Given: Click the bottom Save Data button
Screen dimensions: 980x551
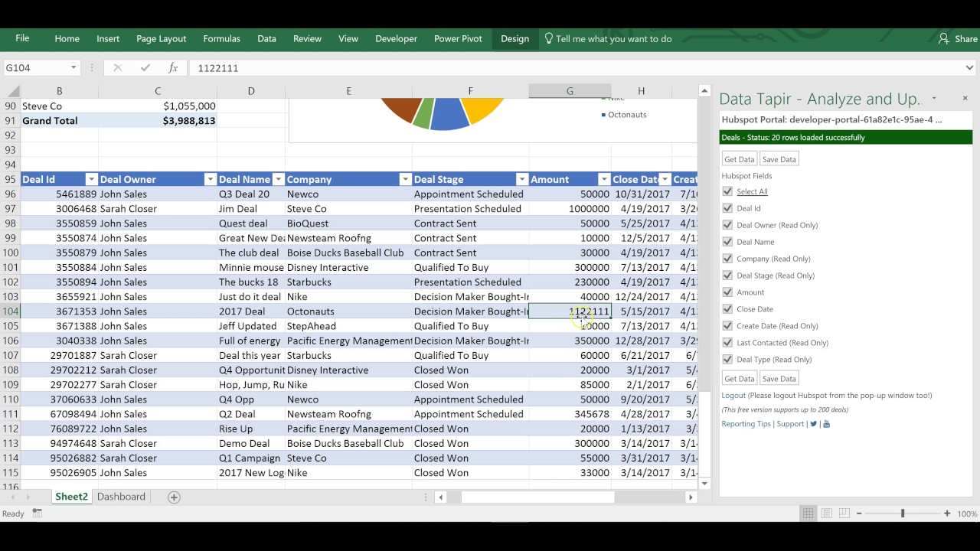Looking at the screenshot, I should tap(779, 378).
